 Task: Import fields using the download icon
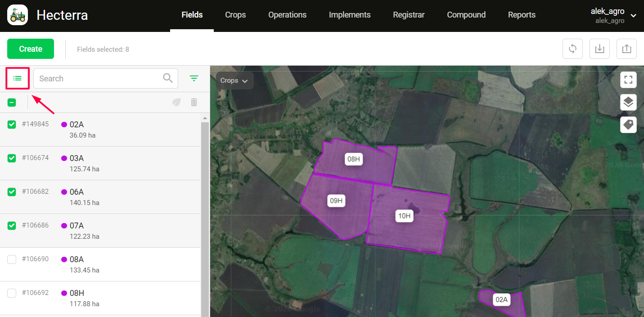point(599,49)
